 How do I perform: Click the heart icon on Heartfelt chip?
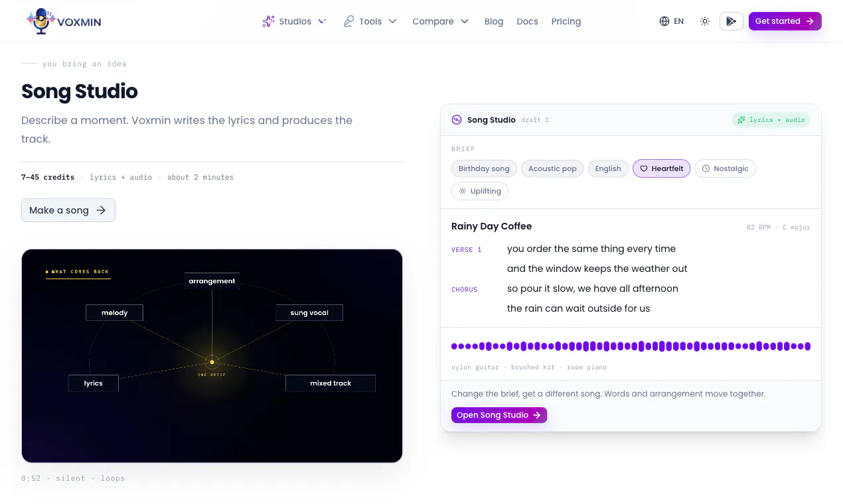tap(644, 168)
